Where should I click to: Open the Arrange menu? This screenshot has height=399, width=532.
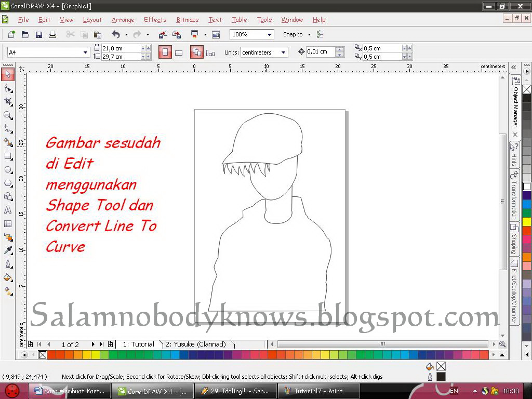tap(123, 20)
